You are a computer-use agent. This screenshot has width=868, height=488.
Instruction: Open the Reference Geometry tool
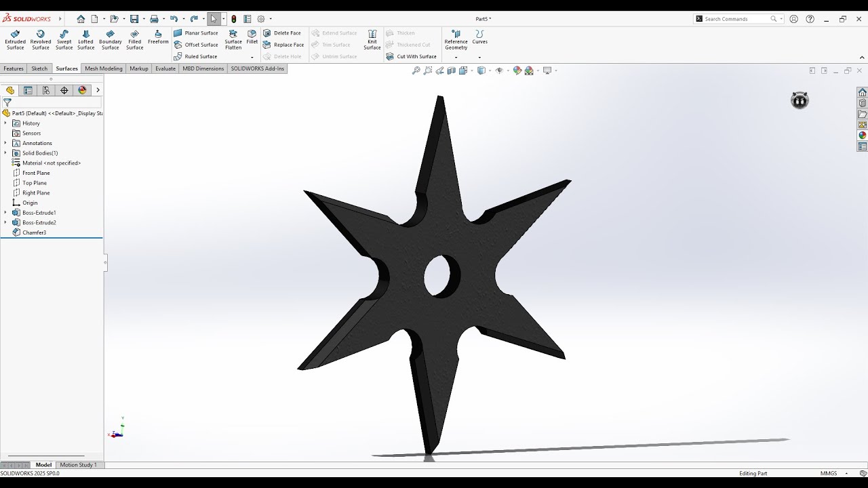[456, 40]
